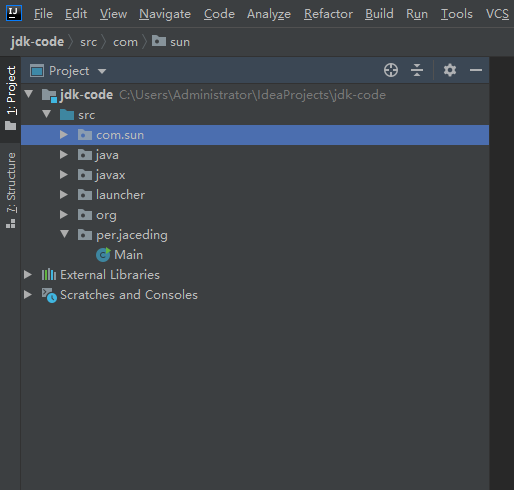Click the Project view window icon
Image resolution: width=514 pixels, height=490 pixels.
(37, 71)
